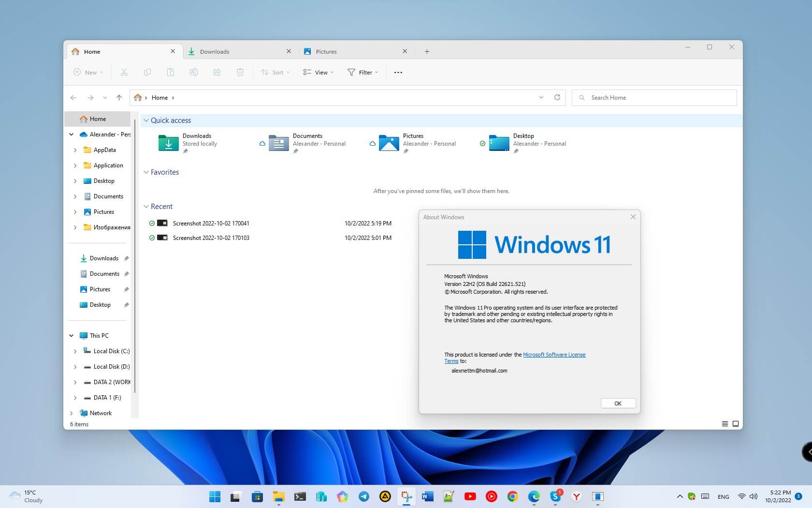This screenshot has height=508, width=812.
Task: Collapse Alexander - Personal tree node
Action: (72, 134)
